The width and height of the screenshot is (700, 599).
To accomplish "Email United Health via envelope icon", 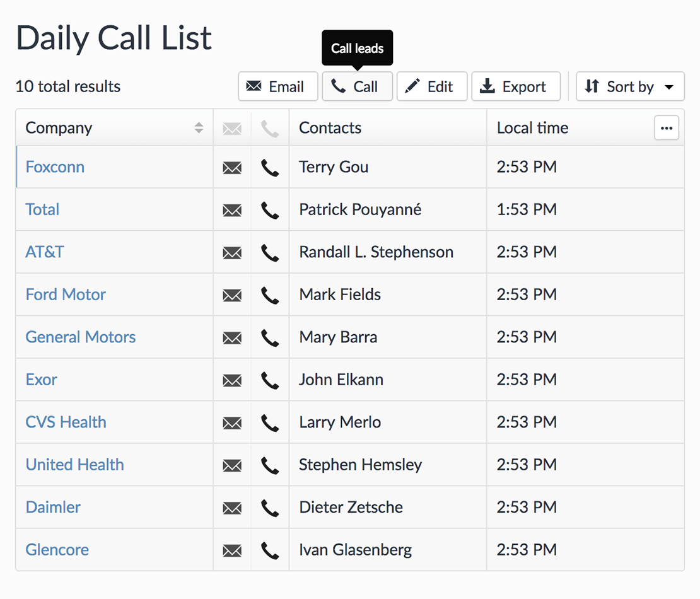I will tap(232, 465).
